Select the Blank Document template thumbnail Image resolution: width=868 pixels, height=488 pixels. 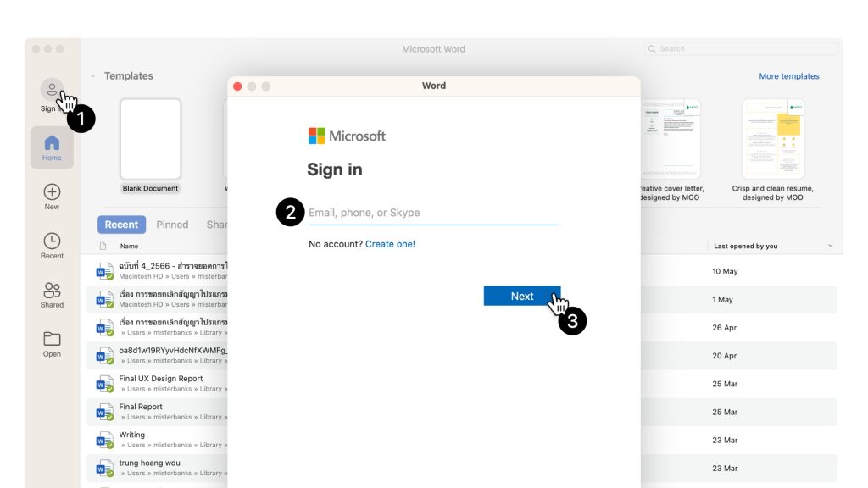tap(151, 139)
